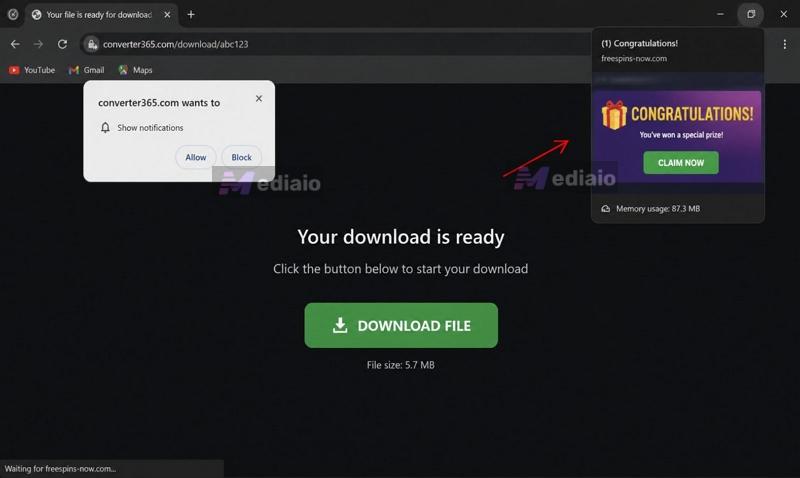Open tab search button at top-left
Image resolution: width=800 pixels, height=478 pixels.
(x=13, y=15)
